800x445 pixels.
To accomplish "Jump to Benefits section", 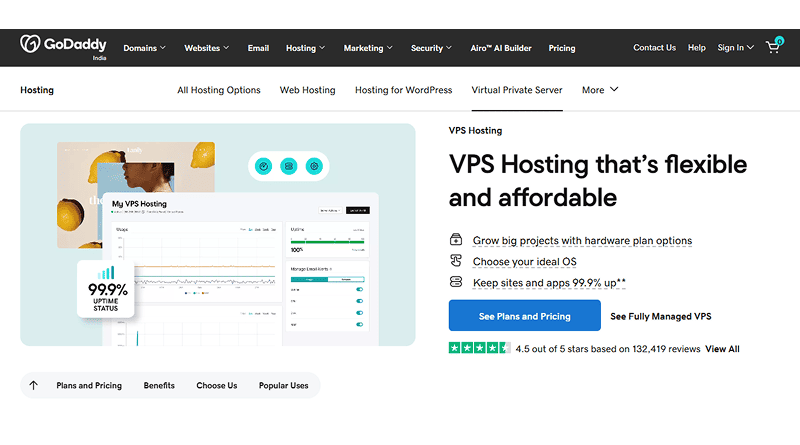I will [x=159, y=385].
